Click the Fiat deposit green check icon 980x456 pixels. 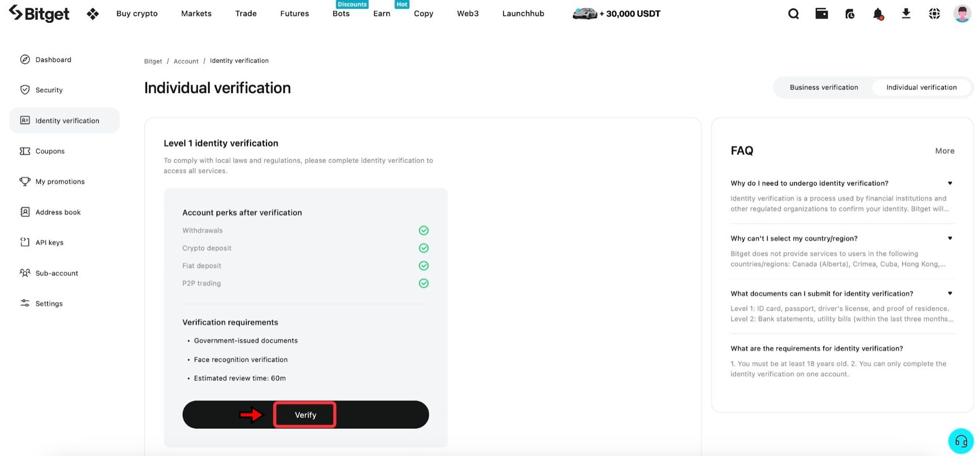click(x=423, y=266)
